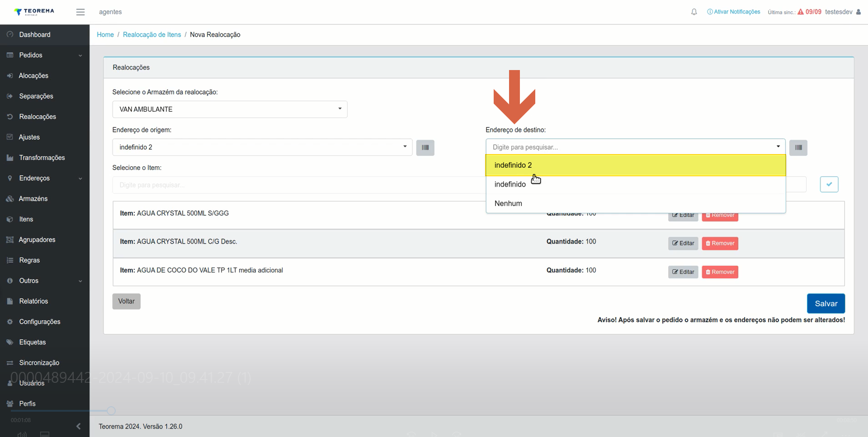868x437 pixels.
Task: Expand the Endereços submenu chevron
Action: point(80,179)
